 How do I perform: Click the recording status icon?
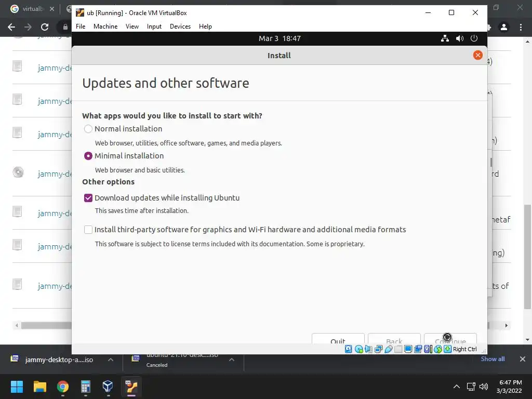click(x=418, y=349)
